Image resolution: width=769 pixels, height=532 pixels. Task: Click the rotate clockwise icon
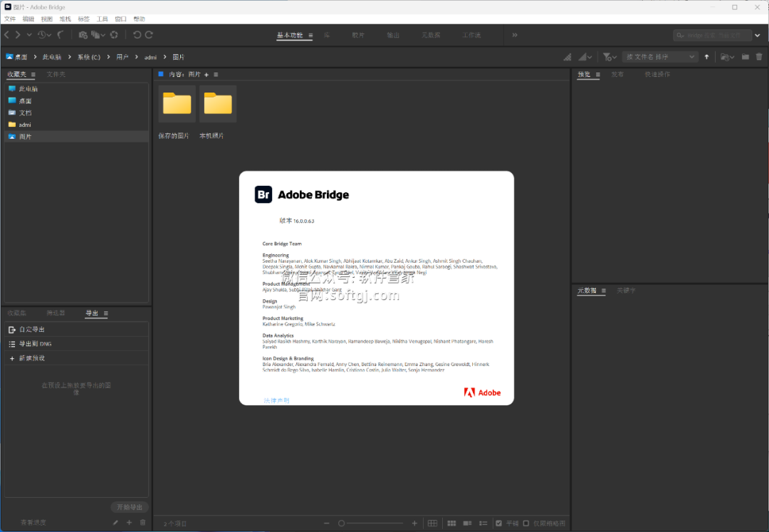(x=149, y=34)
